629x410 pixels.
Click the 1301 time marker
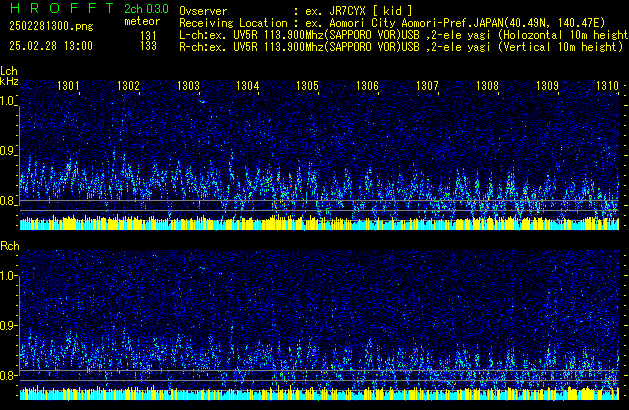pyautogui.click(x=68, y=86)
